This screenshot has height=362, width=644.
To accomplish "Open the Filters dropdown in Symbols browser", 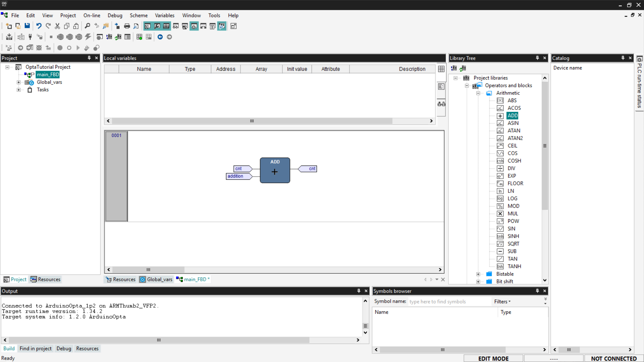I will pyautogui.click(x=502, y=302).
